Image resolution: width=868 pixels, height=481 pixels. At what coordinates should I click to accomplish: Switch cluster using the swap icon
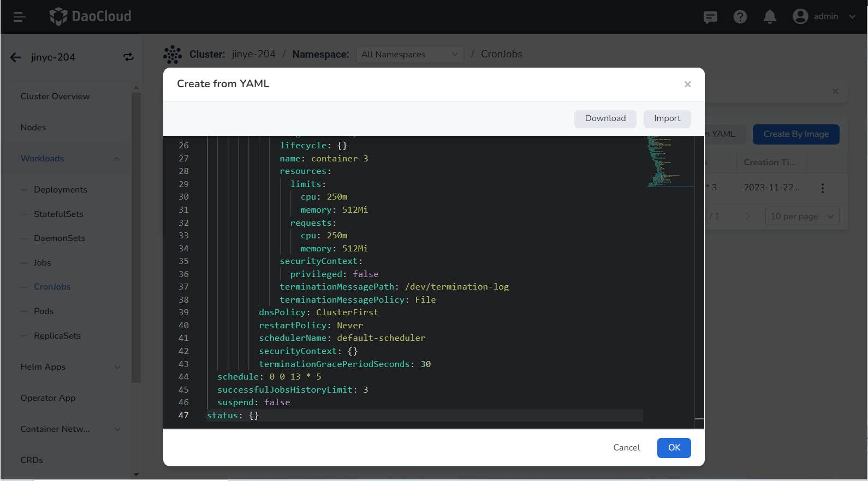(128, 57)
